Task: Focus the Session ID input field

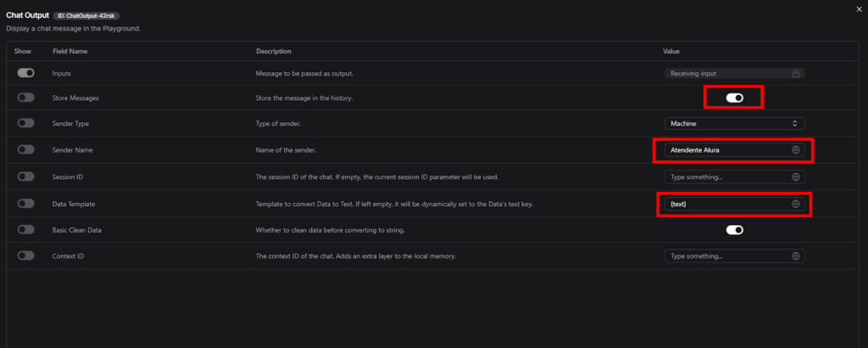Action: click(725, 177)
